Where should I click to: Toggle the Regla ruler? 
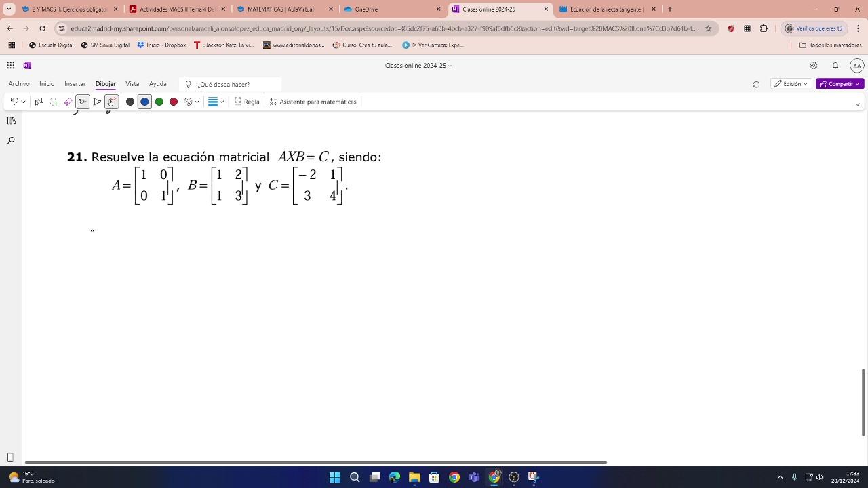click(x=247, y=102)
